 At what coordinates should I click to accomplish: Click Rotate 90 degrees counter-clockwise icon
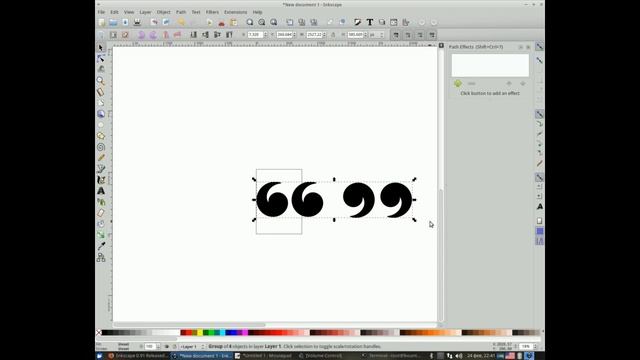pos(141,35)
